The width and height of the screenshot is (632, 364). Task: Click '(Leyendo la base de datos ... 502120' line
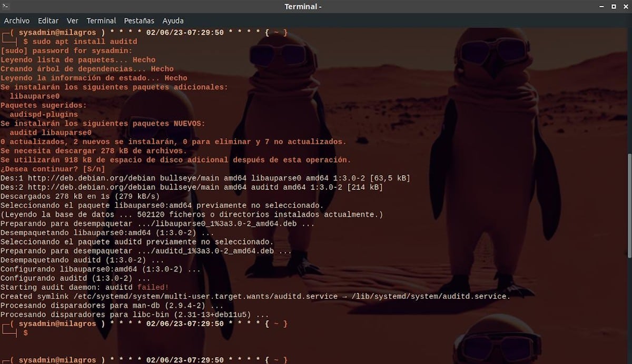click(192, 215)
